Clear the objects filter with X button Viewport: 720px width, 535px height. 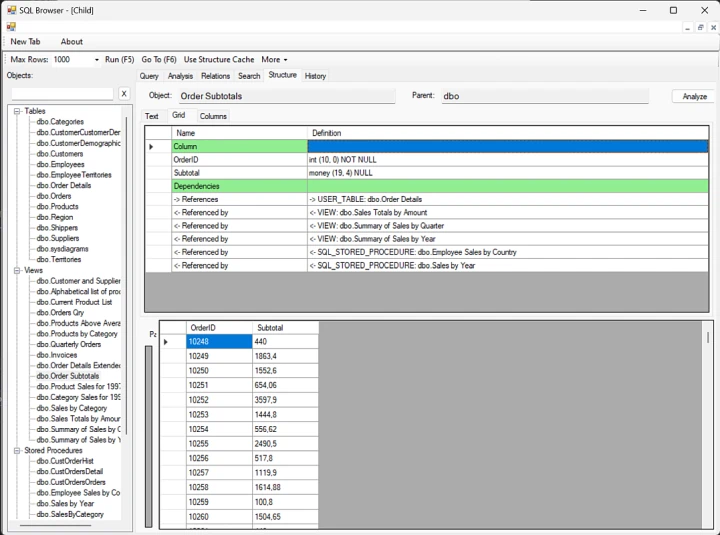(124, 94)
